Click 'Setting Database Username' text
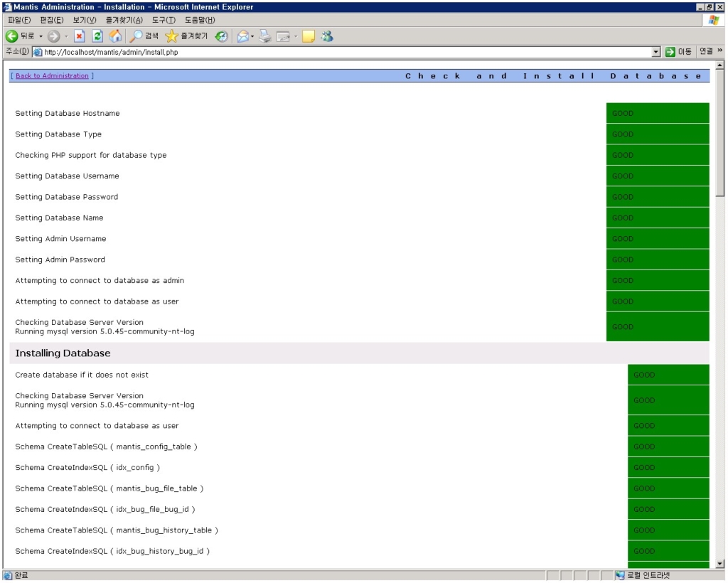The image size is (728, 583). (x=67, y=176)
